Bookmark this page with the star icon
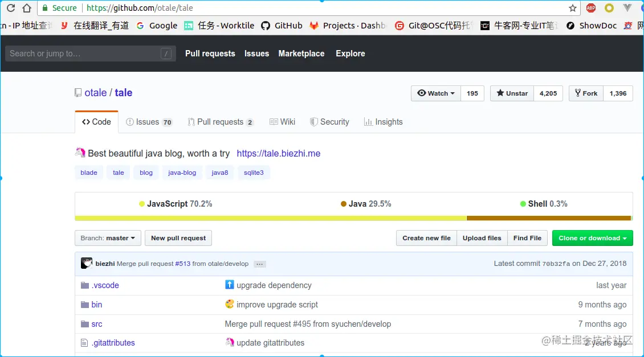 tap(573, 8)
